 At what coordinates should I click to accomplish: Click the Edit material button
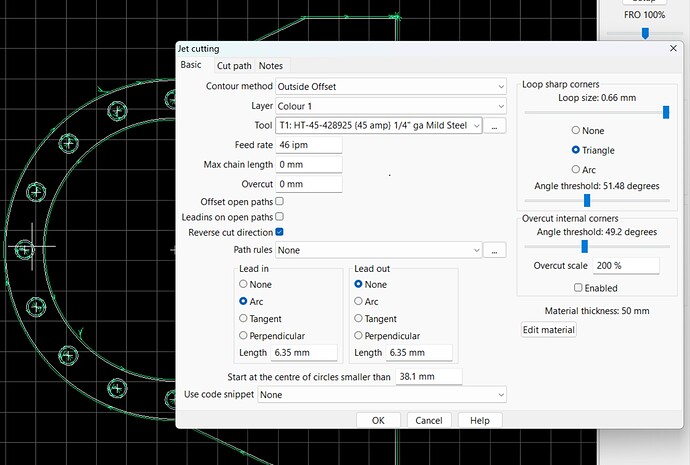click(549, 330)
